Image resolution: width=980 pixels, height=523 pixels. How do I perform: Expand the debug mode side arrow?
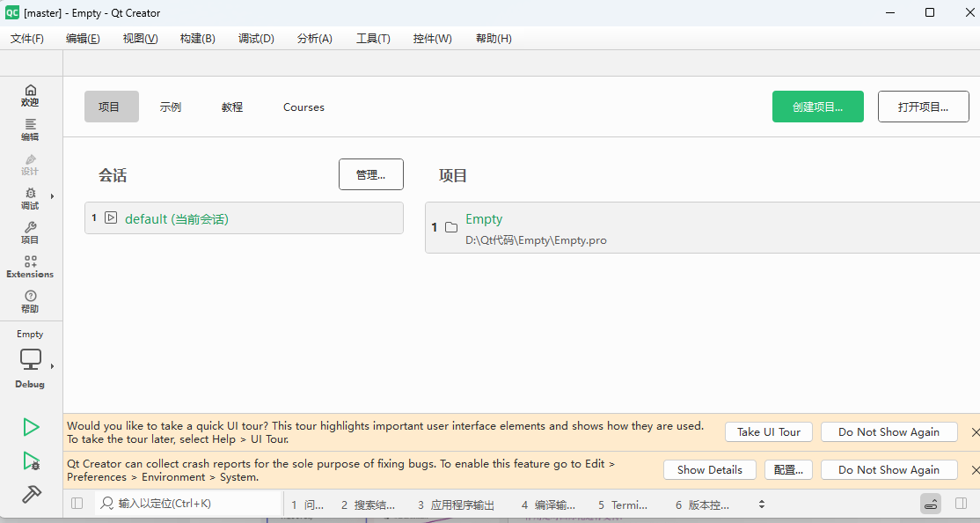(53, 196)
